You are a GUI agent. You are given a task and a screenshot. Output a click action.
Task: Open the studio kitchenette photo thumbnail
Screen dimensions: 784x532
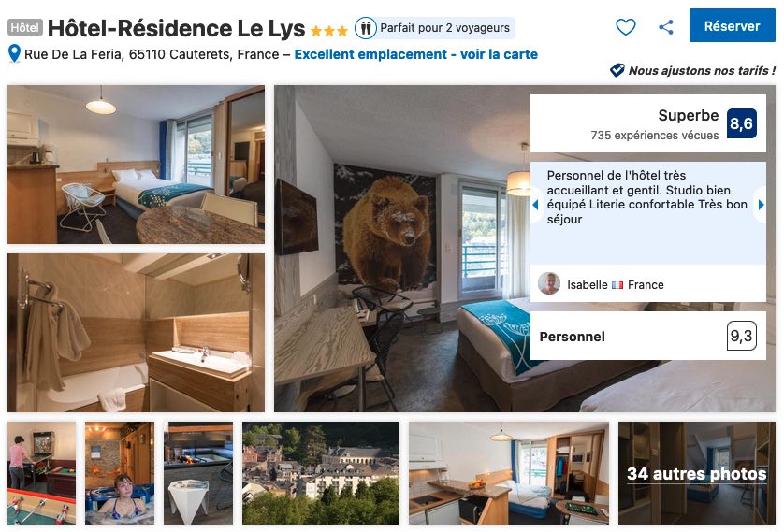(509, 473)
